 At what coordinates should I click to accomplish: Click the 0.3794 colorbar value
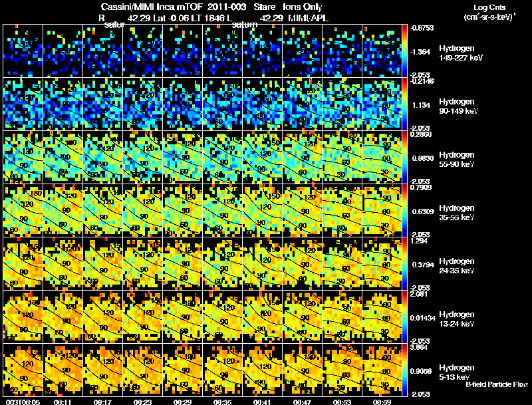click(422, 265)
